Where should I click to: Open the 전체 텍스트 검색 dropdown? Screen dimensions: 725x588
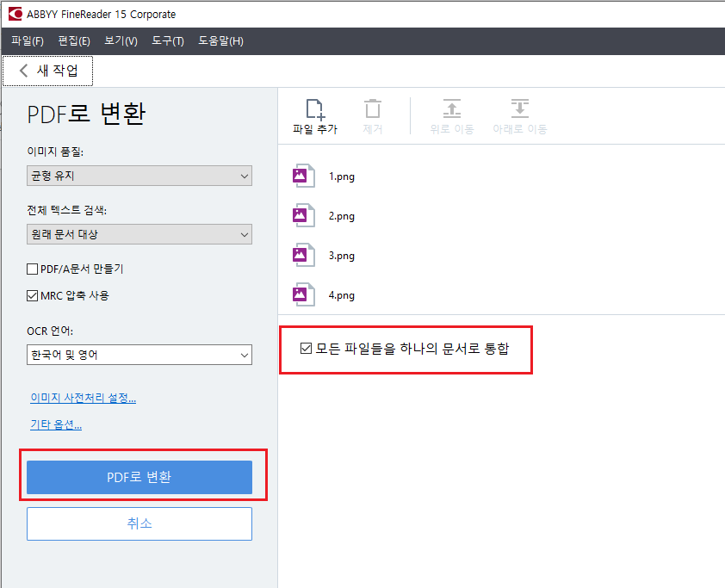point(139,234)
